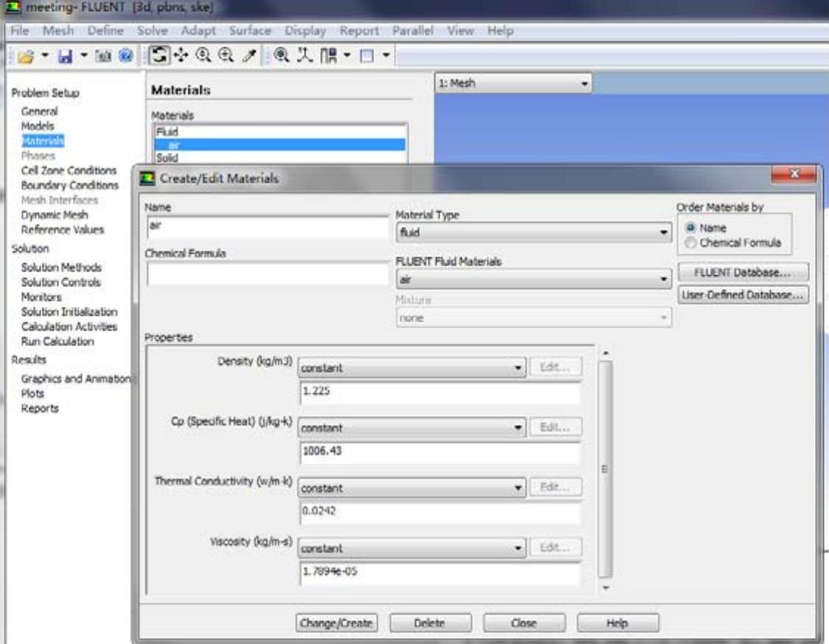Click the properties list vertical scrollbar
This screenshot has height=644, width=829.
[605, 468]
